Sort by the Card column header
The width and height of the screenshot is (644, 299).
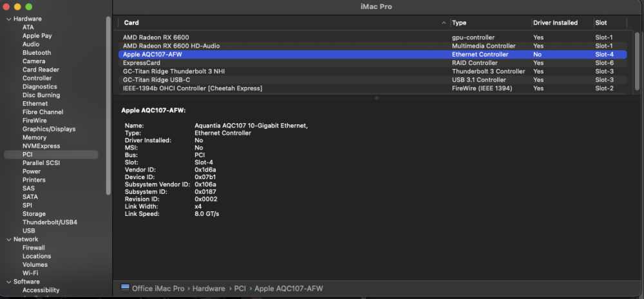[x=131, y=23]
